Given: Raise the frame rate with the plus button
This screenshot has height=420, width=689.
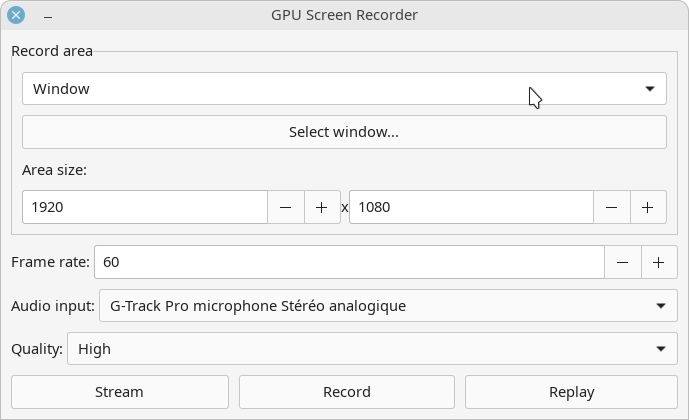Looking at the screenshot, I should (x=659, y=262).
